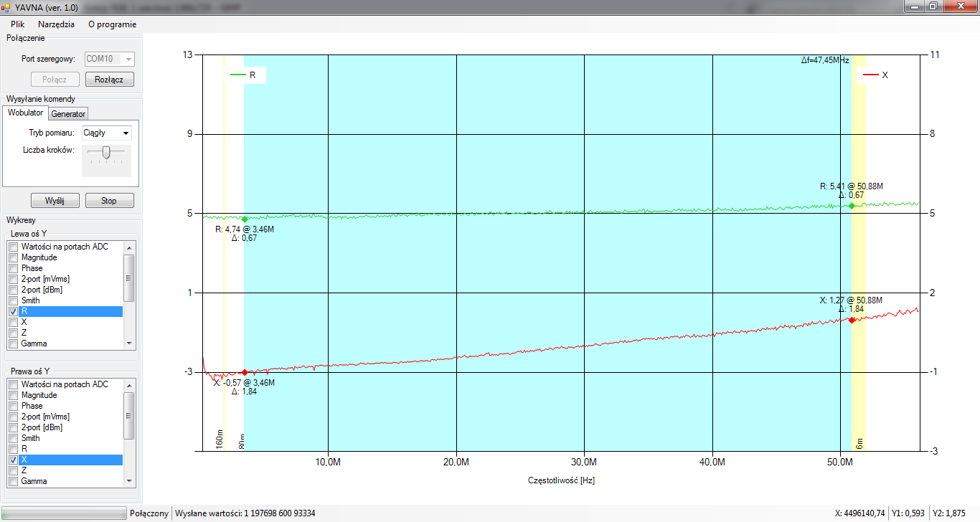Enable Phase checkbox in Prawa oś Y
980x522 pixels.
coord(13,406)
